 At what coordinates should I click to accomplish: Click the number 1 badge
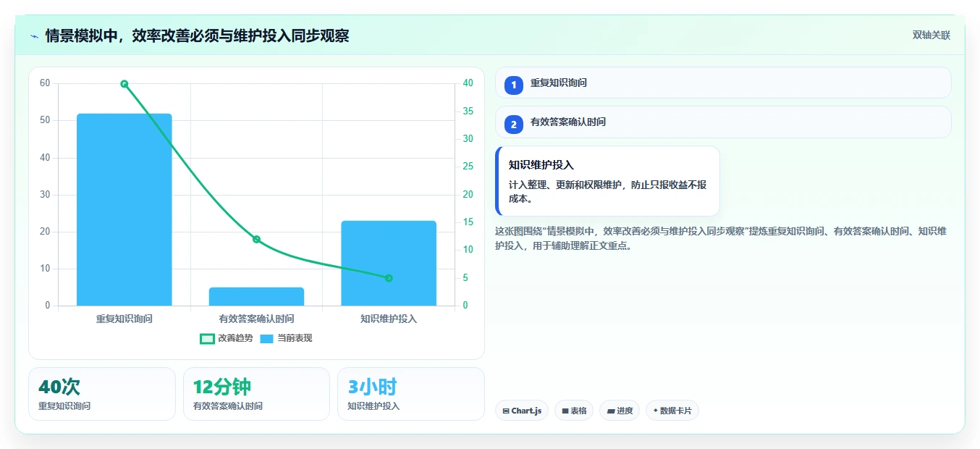pos(514,85)
